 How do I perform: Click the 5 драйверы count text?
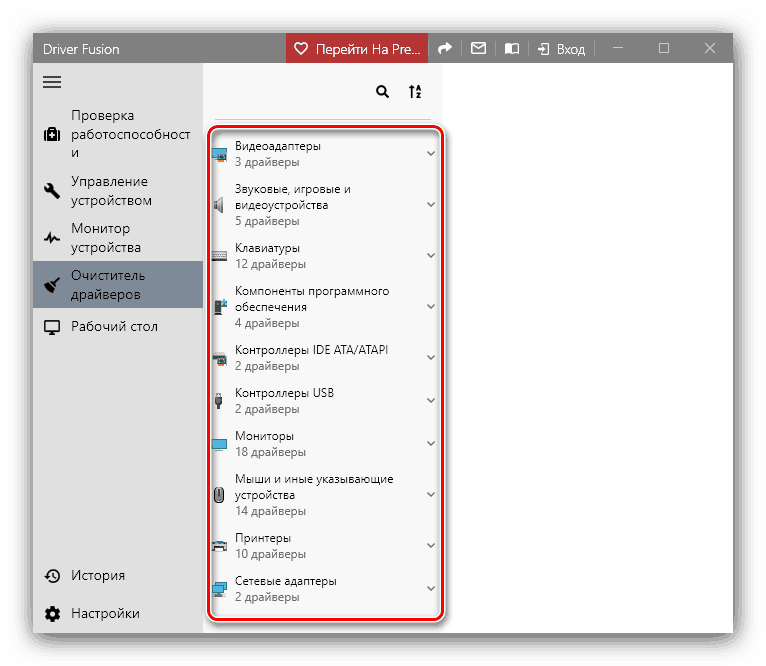267,221
